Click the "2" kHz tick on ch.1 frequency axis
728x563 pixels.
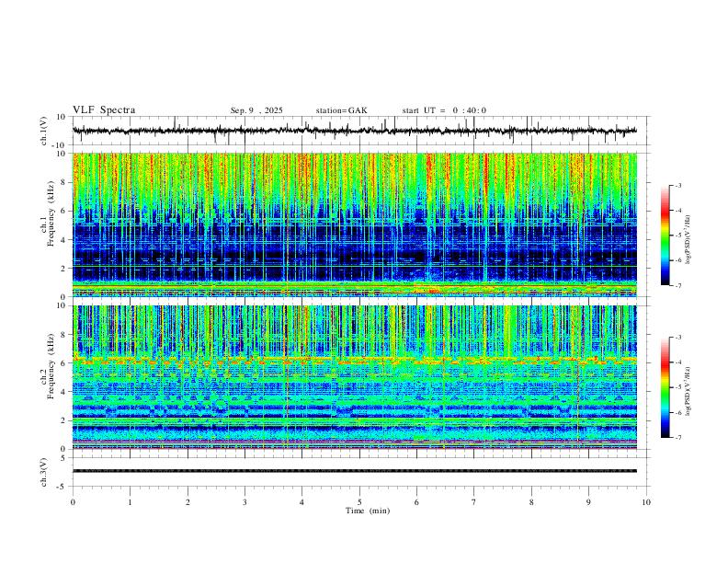point(63,268)
